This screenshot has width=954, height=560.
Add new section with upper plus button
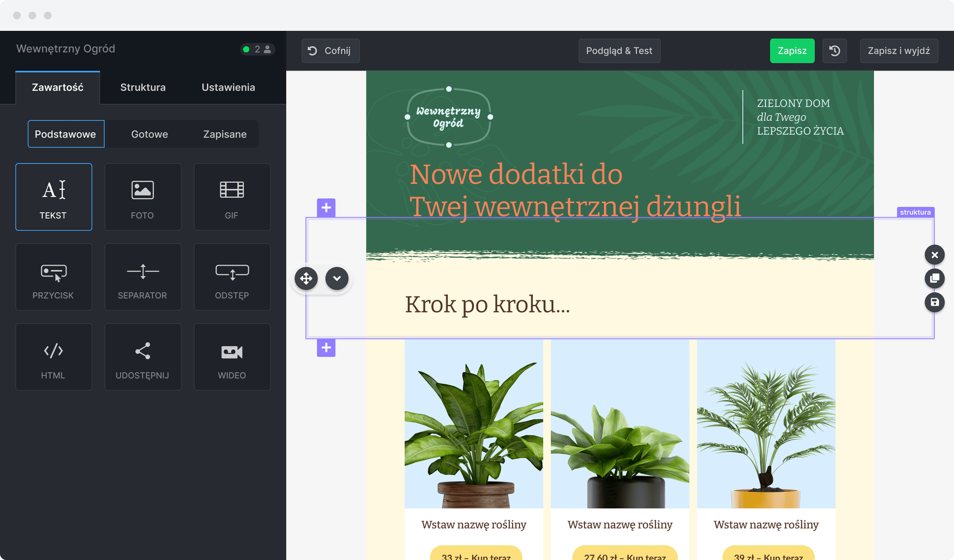pyautogui.click(x=326, y=208)
